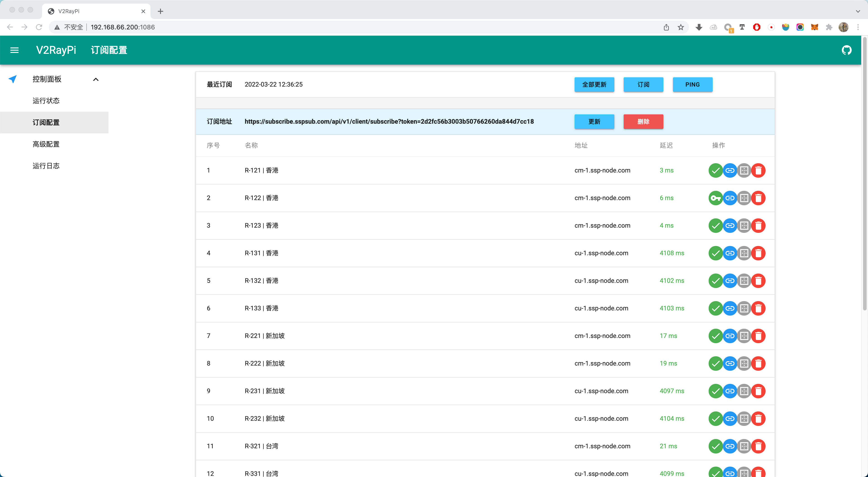868x477 pixels.
Task: Activate R-133 香港 node via green check
Action: (x=715, y=308)
